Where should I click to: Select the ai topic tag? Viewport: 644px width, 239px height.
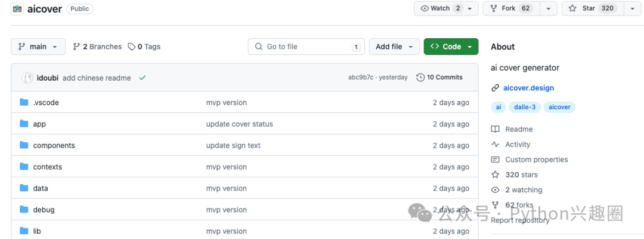[x=499, y=108]
